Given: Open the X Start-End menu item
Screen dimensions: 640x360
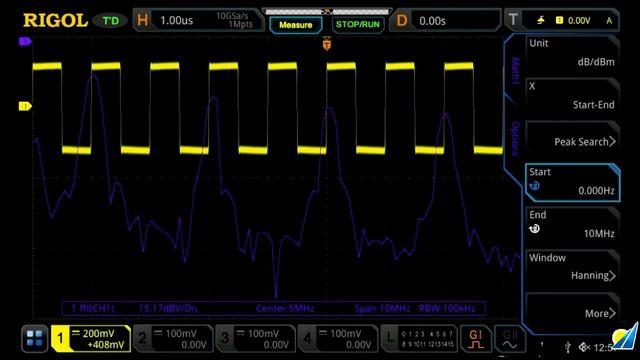Looking at the screenshot, I should pyautogui.click(x=572, y=96).
